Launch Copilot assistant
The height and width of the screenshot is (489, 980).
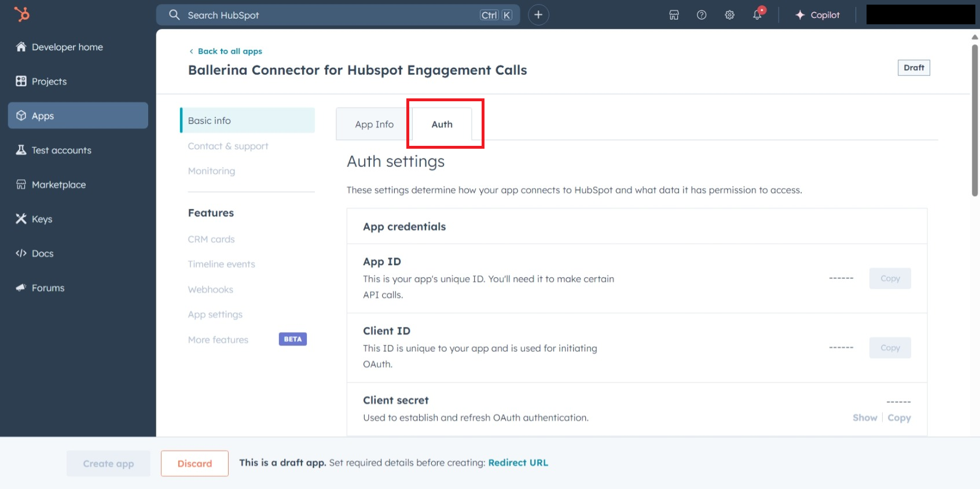pos(817,15)
